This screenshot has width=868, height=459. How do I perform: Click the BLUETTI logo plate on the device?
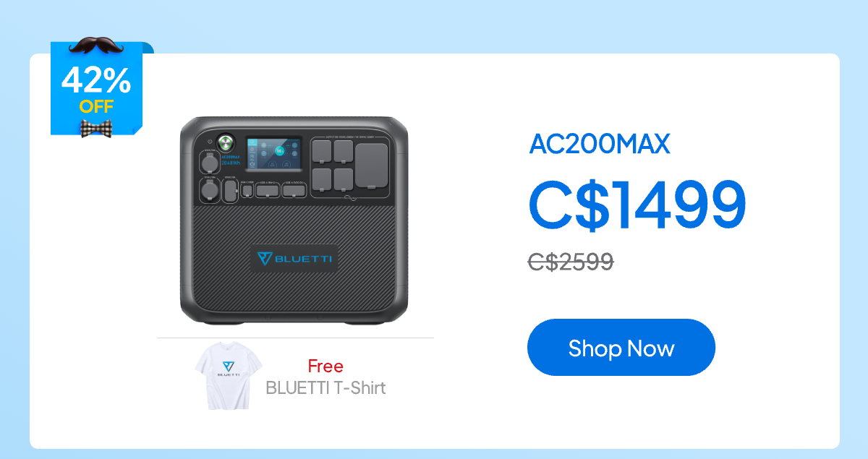[294, 258]
